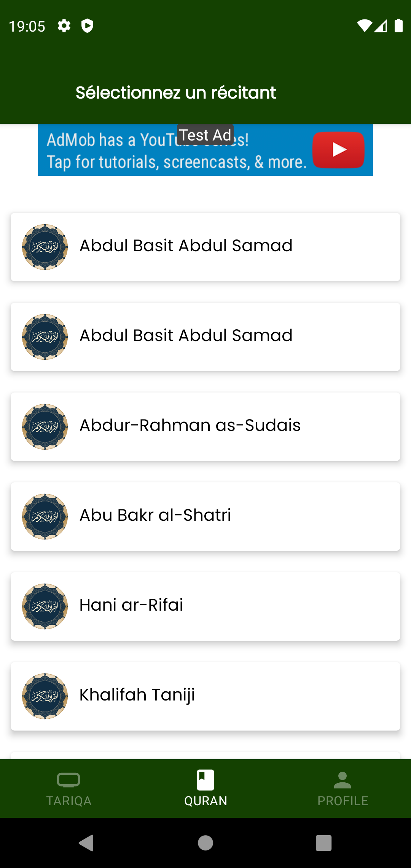Open settings gear in the status bar

[64, 26]
